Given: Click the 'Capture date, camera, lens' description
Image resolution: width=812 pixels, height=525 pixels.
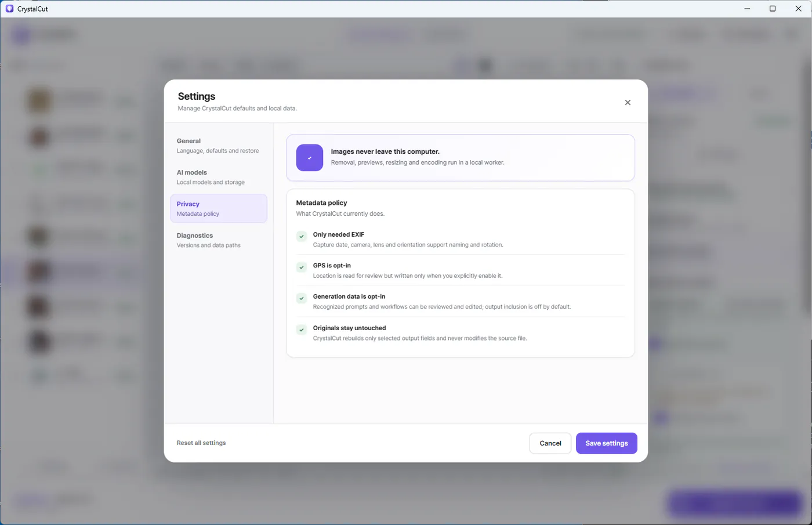Looking at the screenshot, I should coord(408,245).
